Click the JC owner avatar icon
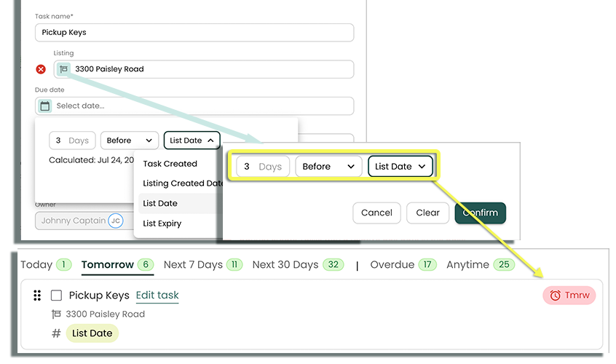 116,221
